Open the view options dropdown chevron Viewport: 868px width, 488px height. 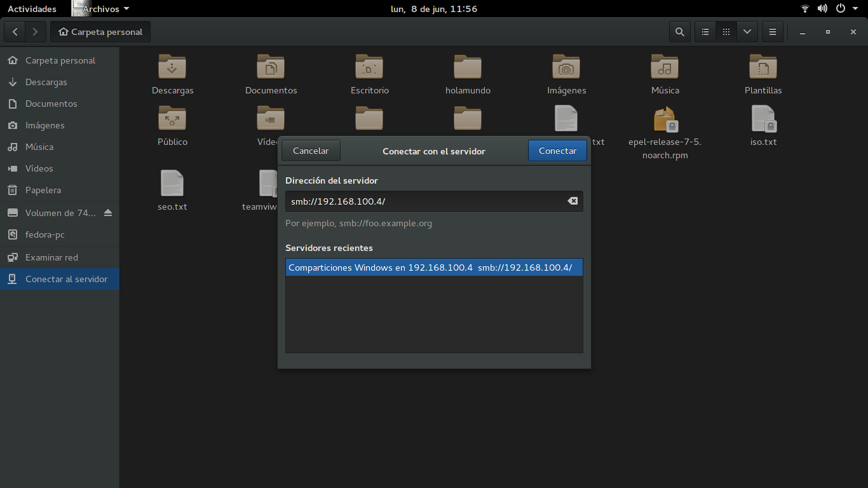pyautogui.click(x=747, y=31)
